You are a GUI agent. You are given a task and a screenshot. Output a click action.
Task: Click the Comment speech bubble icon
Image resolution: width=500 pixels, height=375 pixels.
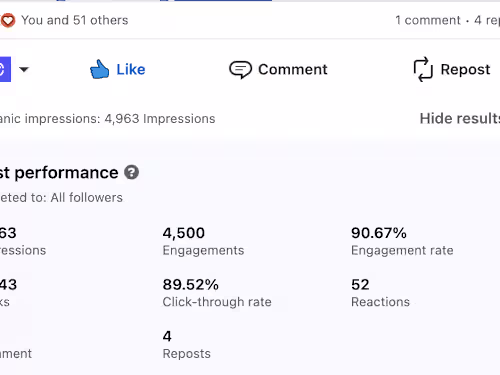click(x=240, y=70)
